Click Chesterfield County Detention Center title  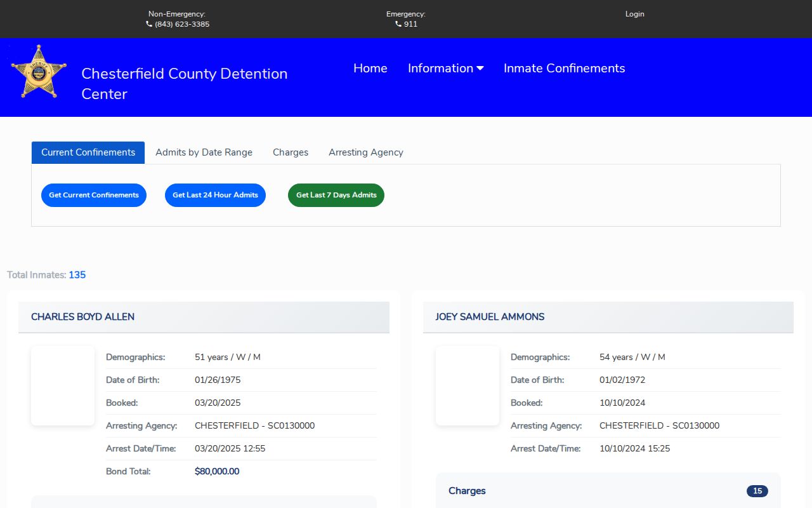(x=185, y=84)
